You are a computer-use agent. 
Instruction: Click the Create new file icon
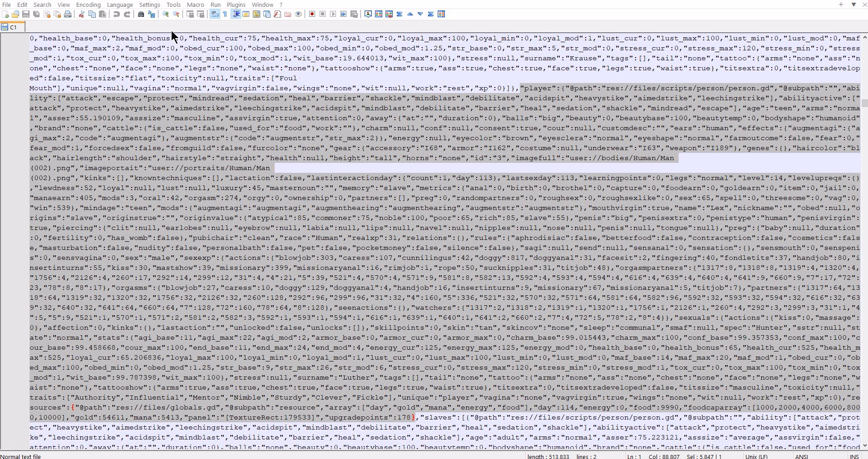tap(5, 15)
